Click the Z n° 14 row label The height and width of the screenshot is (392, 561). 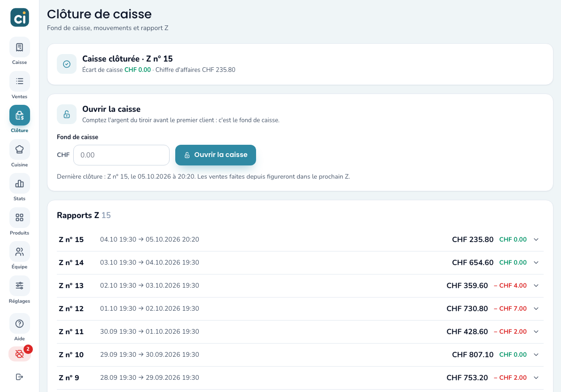(71, 262)
